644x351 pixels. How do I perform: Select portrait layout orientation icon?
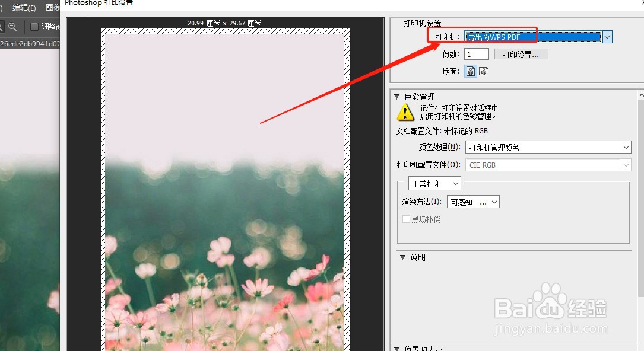(470, 71)
